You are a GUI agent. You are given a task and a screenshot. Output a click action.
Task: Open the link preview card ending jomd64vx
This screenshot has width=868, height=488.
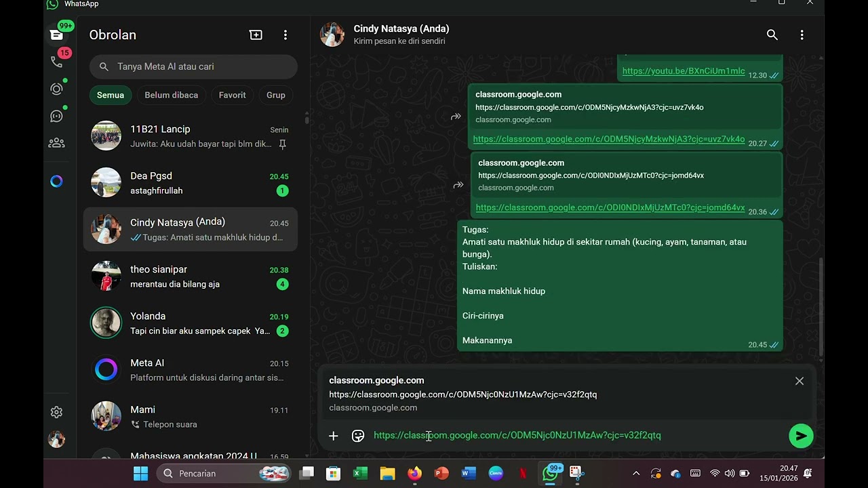[x=626, y=175]
